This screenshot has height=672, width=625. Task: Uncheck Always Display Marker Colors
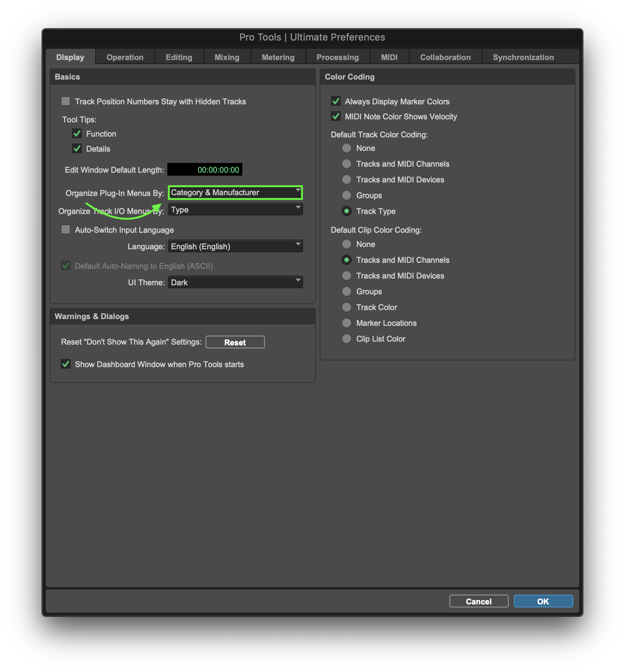click(x=336, y=101)
